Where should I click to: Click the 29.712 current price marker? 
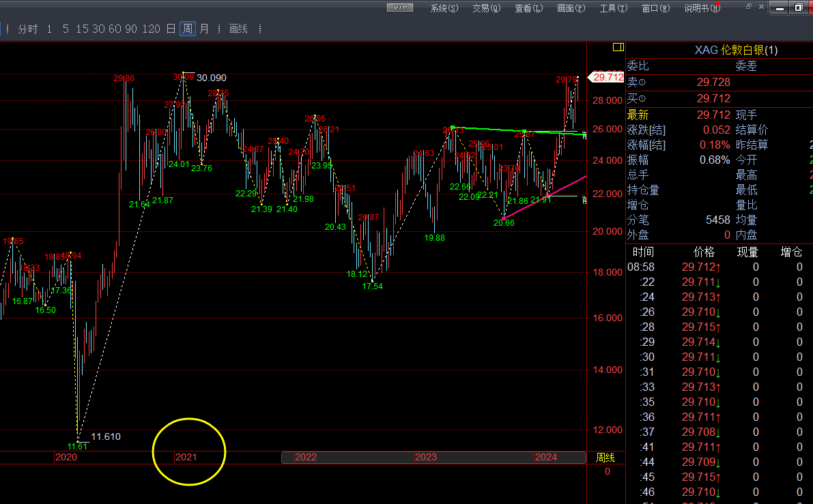(x=607, y=77)
